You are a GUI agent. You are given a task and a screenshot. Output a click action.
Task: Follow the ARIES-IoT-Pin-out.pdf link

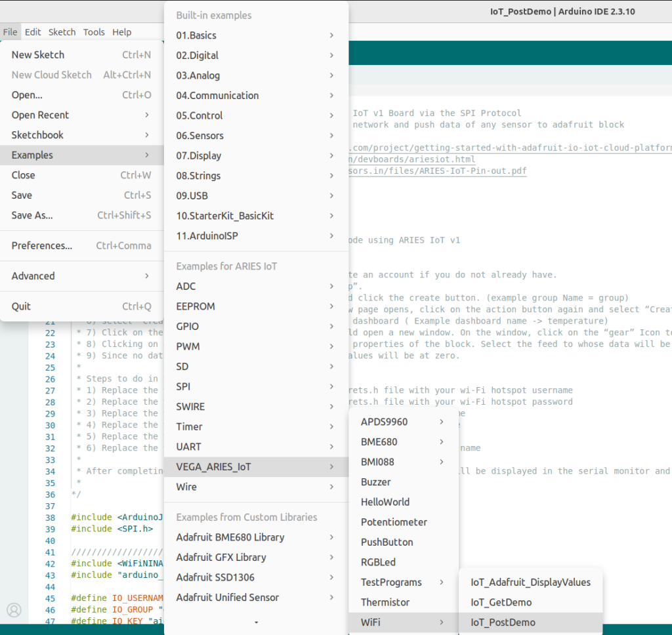click(437, 171)
